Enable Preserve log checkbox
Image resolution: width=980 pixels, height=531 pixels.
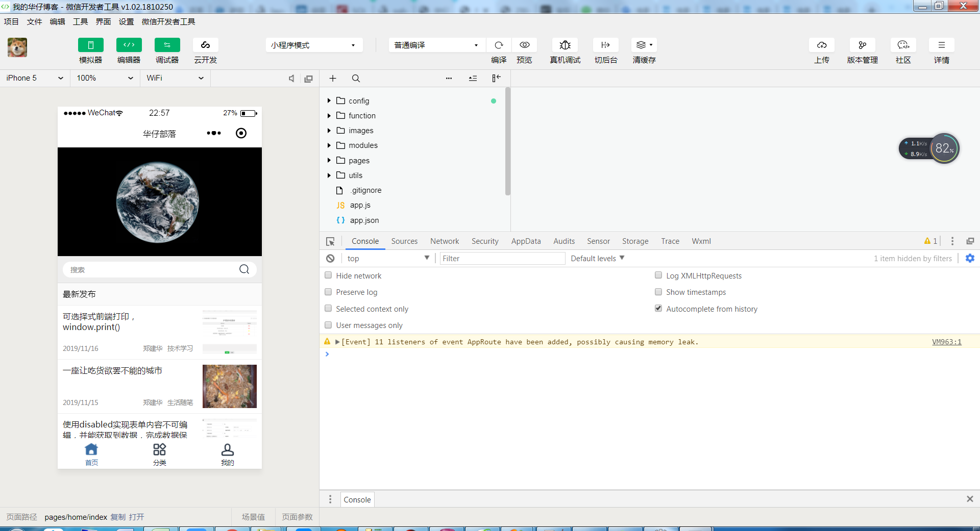(328, 292)
